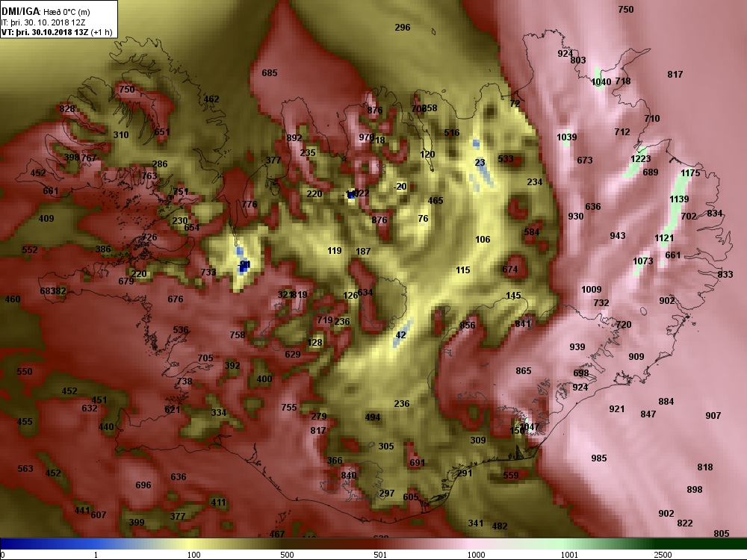Viewport: 747px width, 560px height.
Task: Click the map value '106'
Action: [x=483, y=239]
